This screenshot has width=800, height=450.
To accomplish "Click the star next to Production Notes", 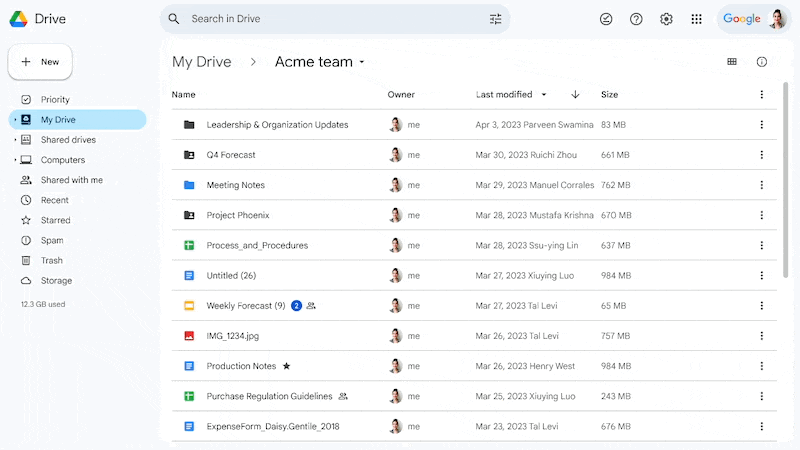I will coord(287,366).
